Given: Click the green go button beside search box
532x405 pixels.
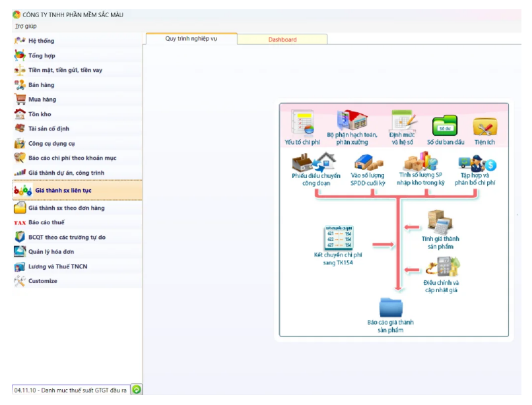Looking at the screenshot, I should point(137,390).
